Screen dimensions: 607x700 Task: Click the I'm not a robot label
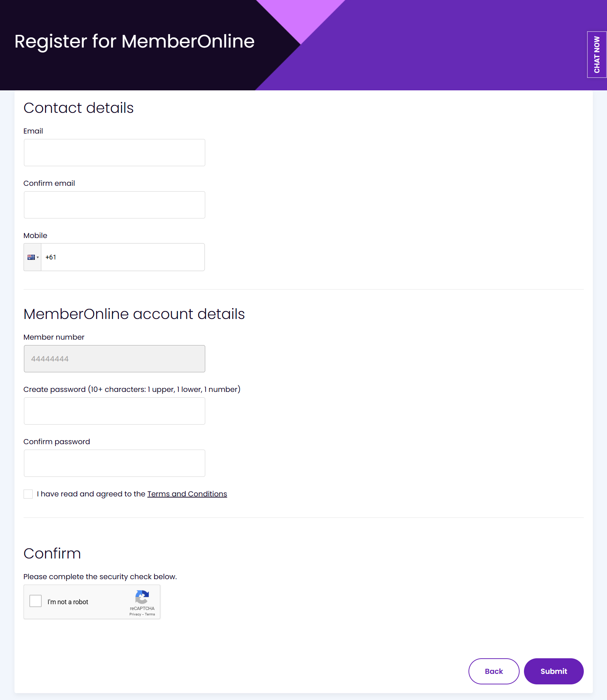[68, 602]
